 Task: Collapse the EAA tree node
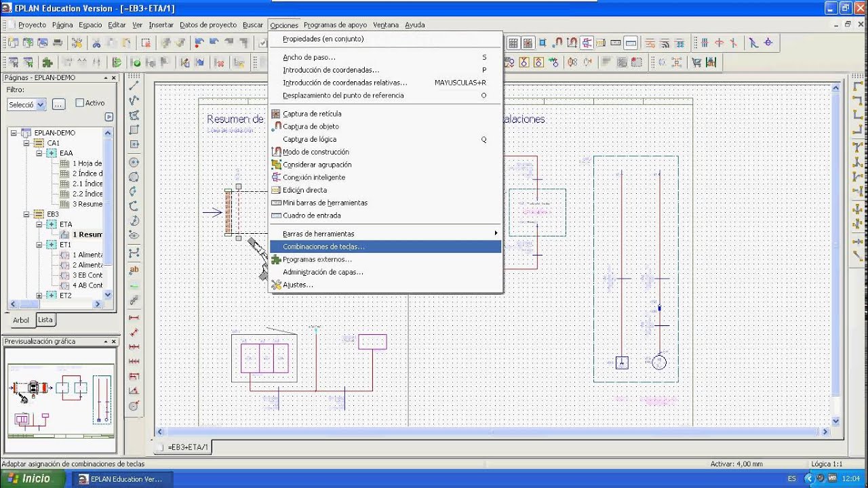click(39, 153)
